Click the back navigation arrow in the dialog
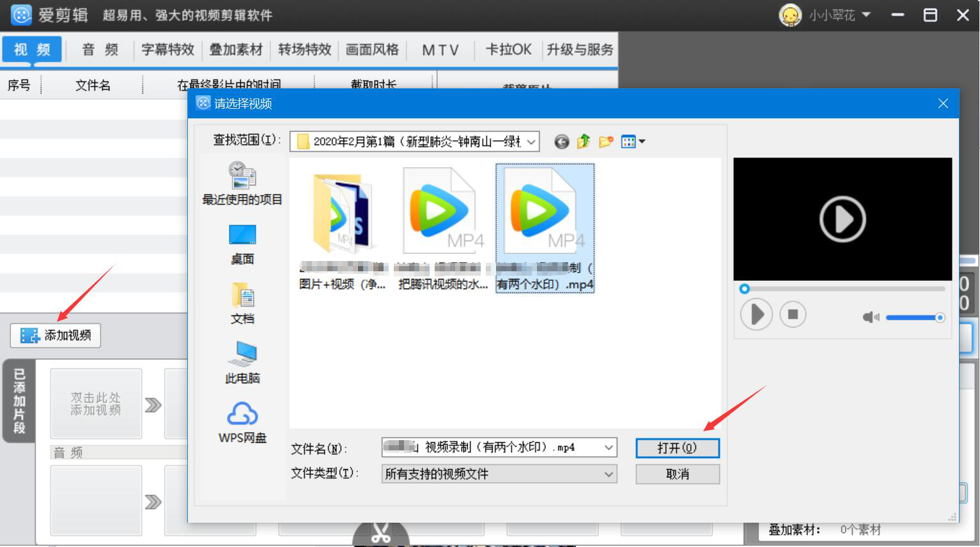This screenshot has height=547, width=980. coord(561,141)
